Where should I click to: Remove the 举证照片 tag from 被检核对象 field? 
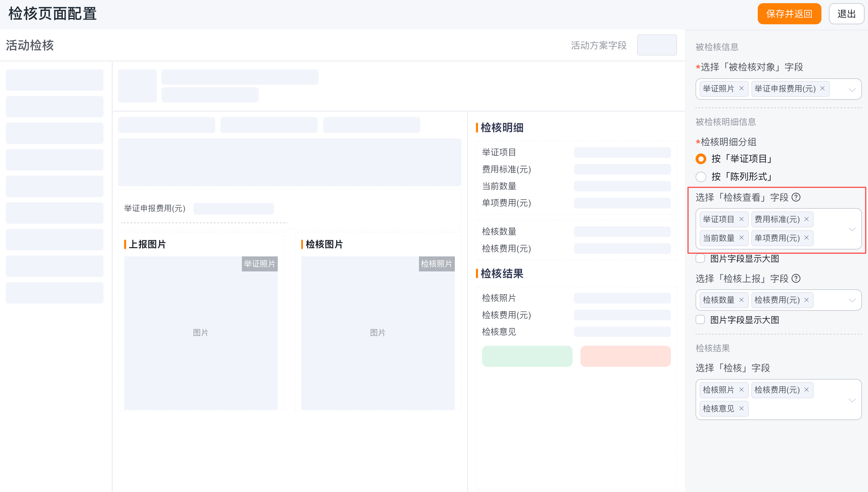click(x=742, y=88)
